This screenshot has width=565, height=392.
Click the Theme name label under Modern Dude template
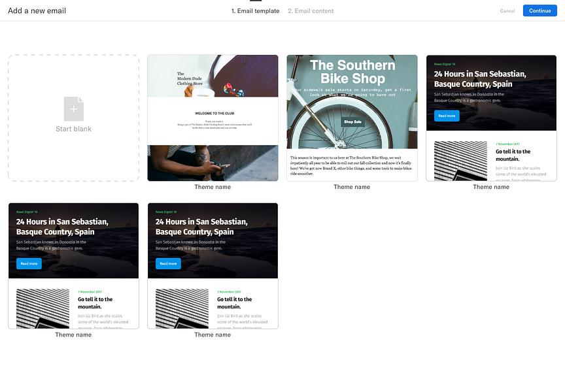(213, 187)
